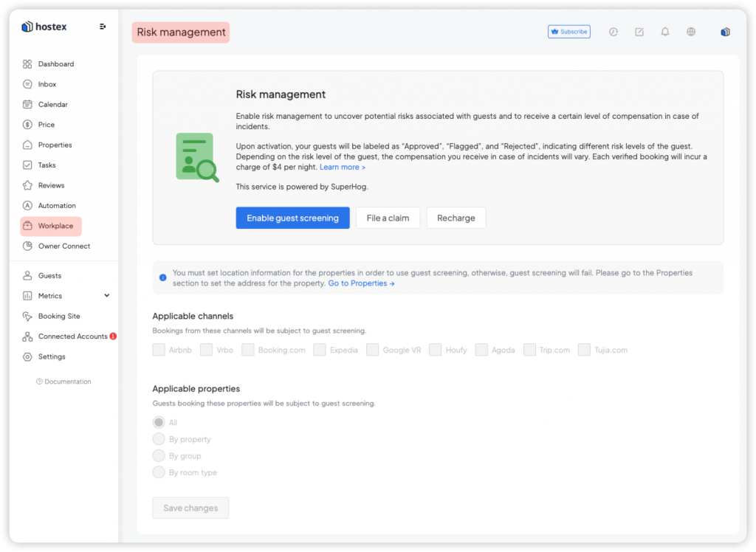
Task: Check the Google VR channel checkbox
Action: 372,350
